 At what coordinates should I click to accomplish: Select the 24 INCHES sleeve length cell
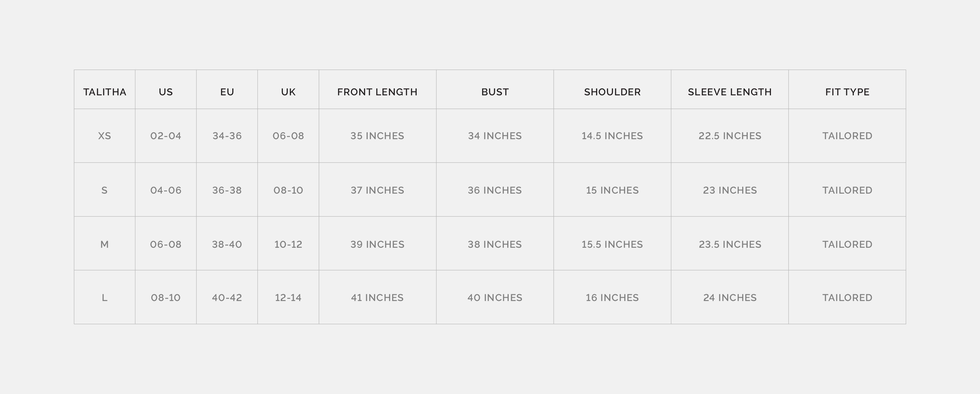[x=729, y=298]
